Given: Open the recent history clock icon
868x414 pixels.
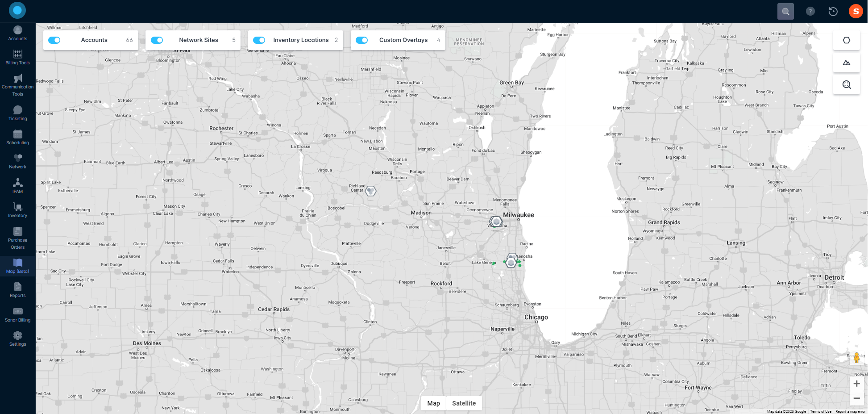Looking at the screenshot, I should (x=833, y=11).
